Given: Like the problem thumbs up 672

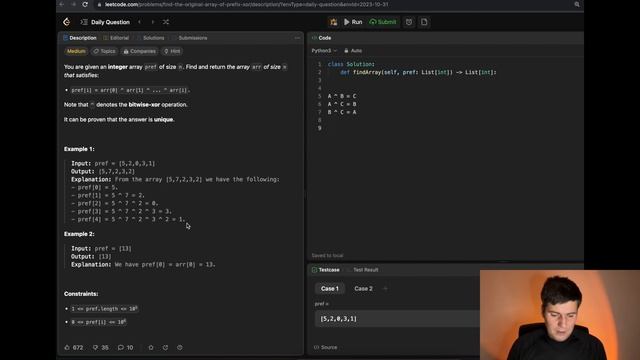Looking at the screenshot, I should click(x=74, y=348).
